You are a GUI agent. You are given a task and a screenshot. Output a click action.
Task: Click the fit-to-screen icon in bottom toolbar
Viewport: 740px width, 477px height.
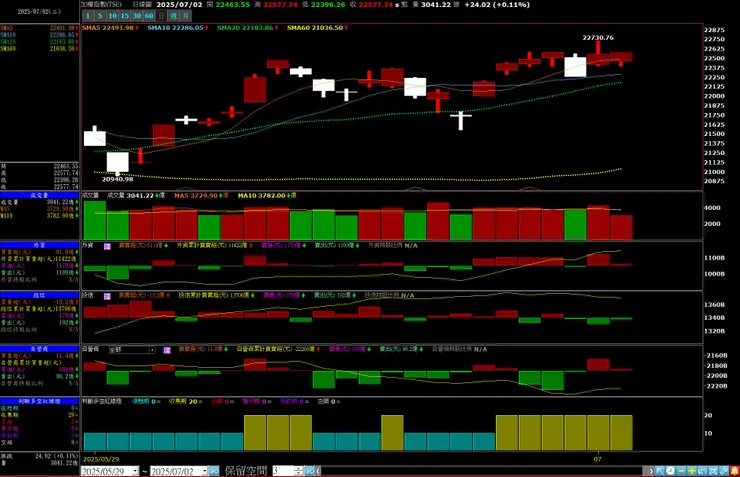pyautogui.click(x=713, y=471)
